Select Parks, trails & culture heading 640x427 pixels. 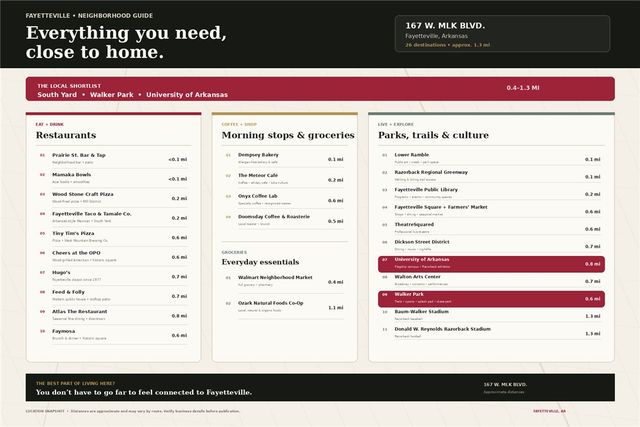pos(433,135)
